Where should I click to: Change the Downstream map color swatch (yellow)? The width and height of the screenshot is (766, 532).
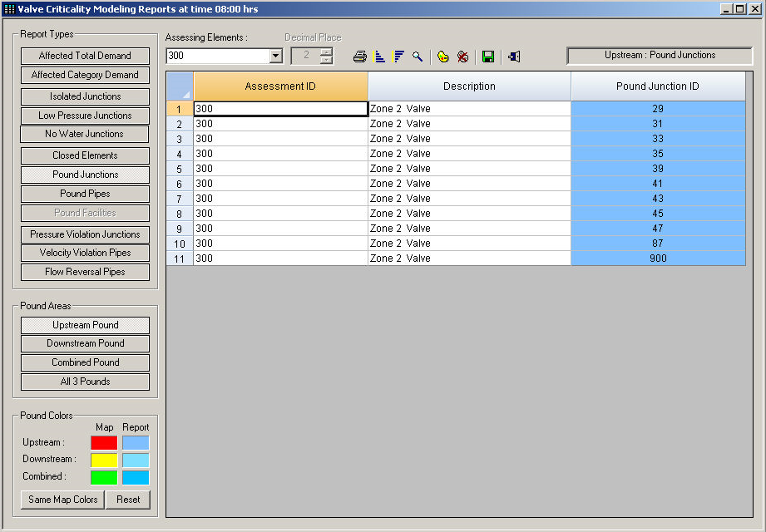[x=104, y=460]
